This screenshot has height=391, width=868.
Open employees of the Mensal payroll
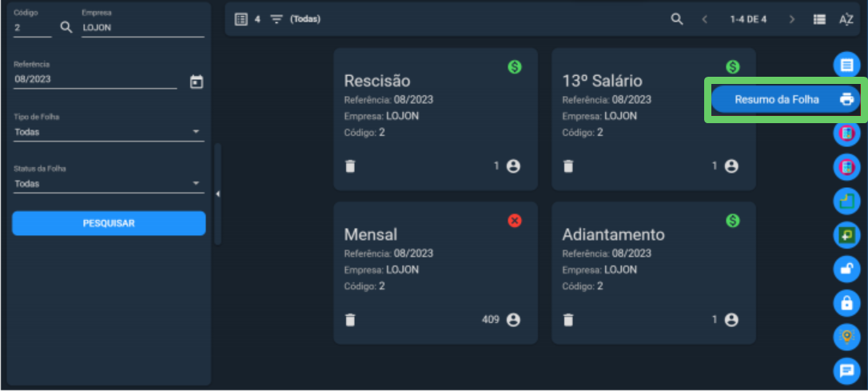click(x=513, y=320)
